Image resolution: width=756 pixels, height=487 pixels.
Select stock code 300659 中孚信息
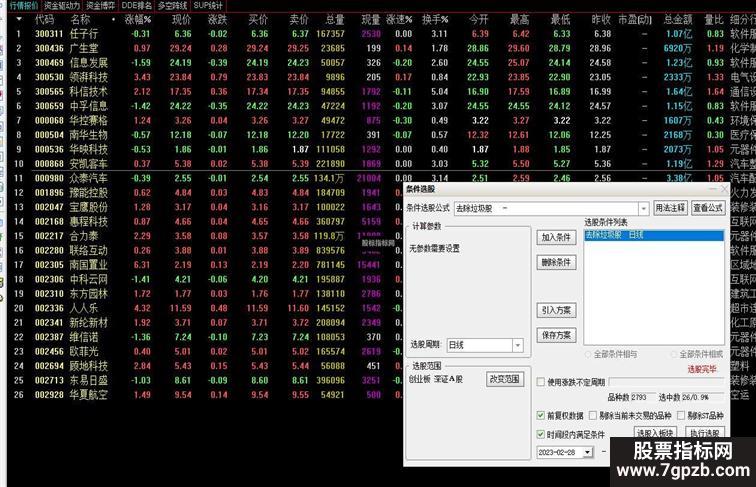[71, 106]
